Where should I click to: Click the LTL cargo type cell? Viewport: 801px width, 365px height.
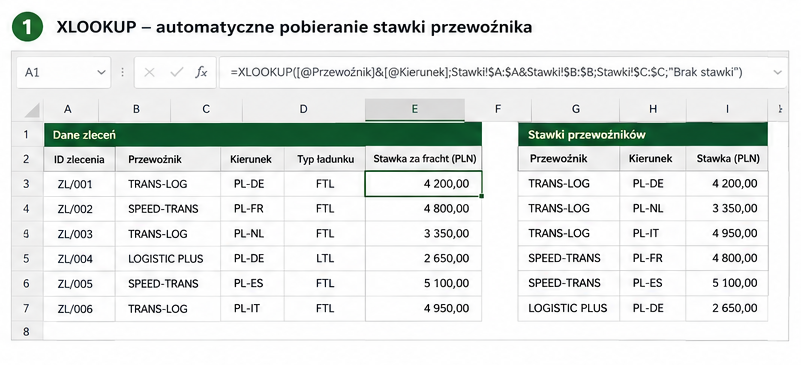pyautogui.click(x=325, y=259)
